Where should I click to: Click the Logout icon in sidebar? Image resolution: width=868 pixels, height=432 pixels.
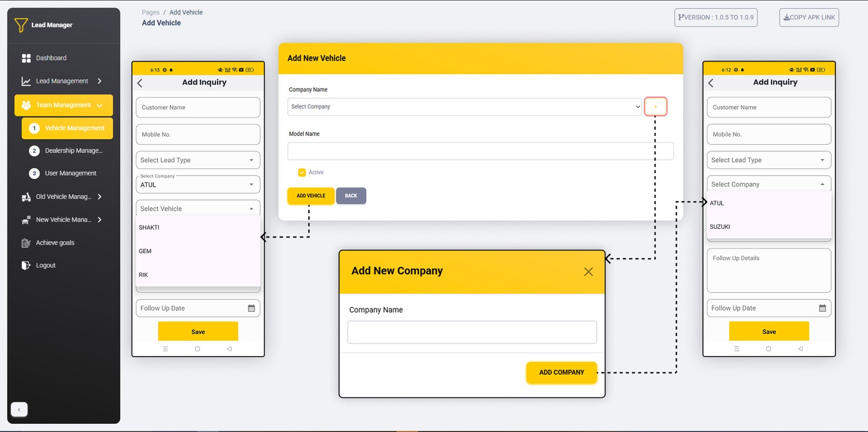click(x=26, y=266)
